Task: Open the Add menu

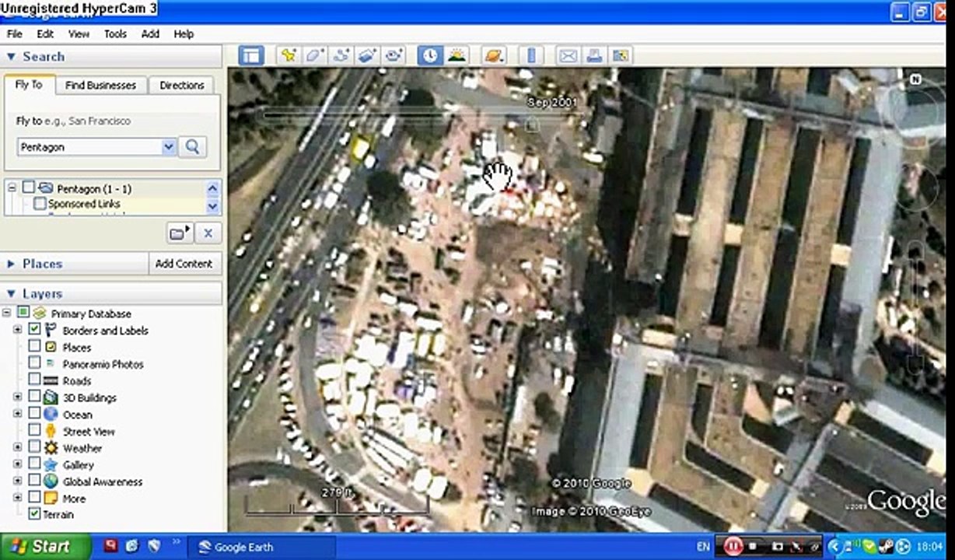Action: coord(150,33)
